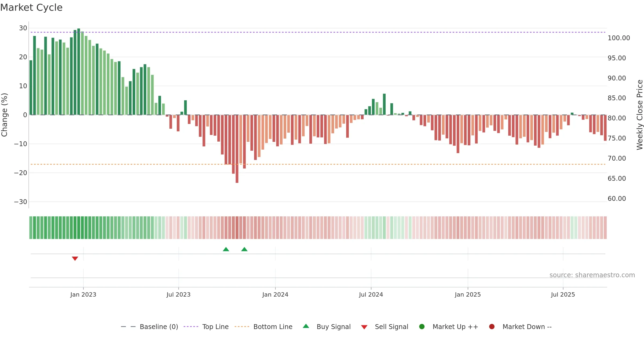Click the 60.00 price axis tick
Viewport: 644px width, 362px height.
click(617, 198)
